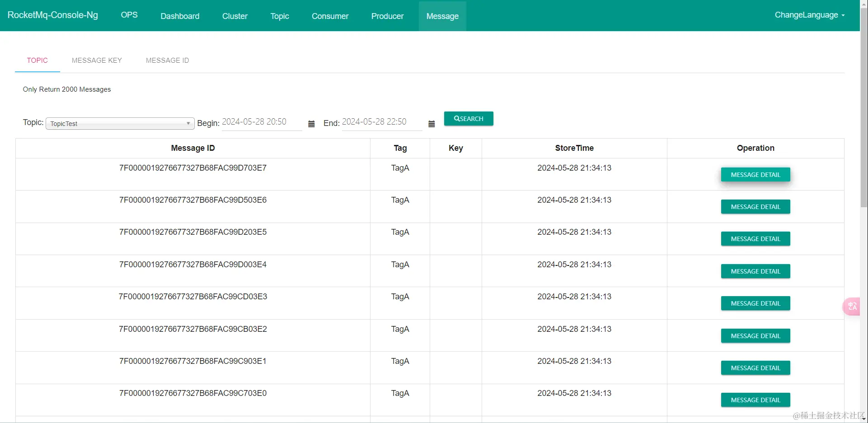Select message ID 7F0000019276677327B68FAC99D203E5
Screen dimensions: 868x423
coord(193,232)
